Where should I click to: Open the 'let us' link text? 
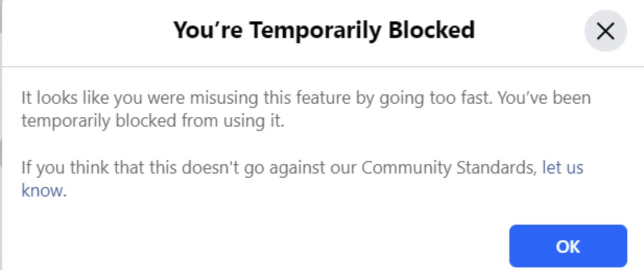coord(563,168)
